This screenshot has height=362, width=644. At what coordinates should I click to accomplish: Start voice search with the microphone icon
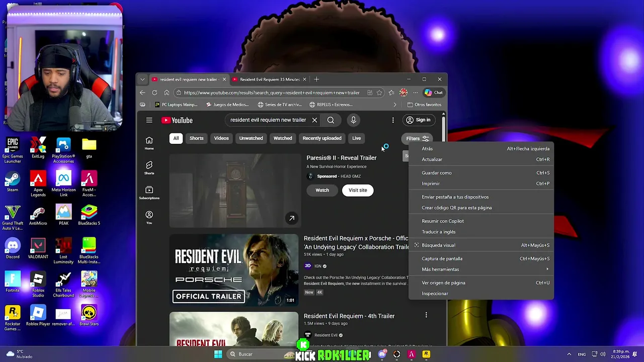[x=353, y=120]
